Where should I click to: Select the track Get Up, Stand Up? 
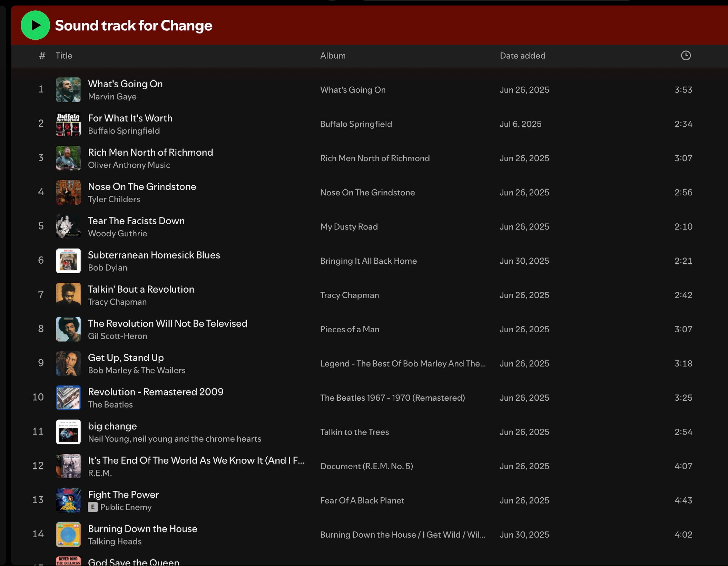click(126, 358)
